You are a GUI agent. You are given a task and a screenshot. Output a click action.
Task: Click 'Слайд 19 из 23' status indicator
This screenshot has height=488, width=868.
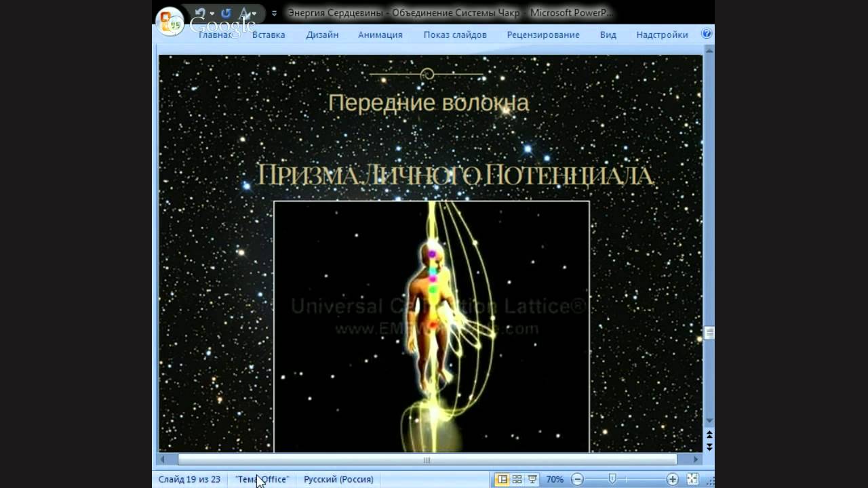click(x=189, y=479)
